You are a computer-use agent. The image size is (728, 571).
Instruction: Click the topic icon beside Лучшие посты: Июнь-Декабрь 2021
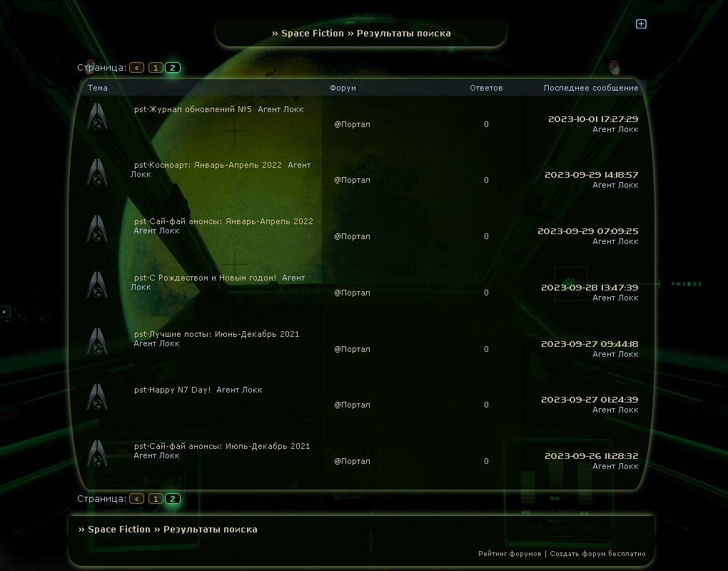tap(97, 340)
